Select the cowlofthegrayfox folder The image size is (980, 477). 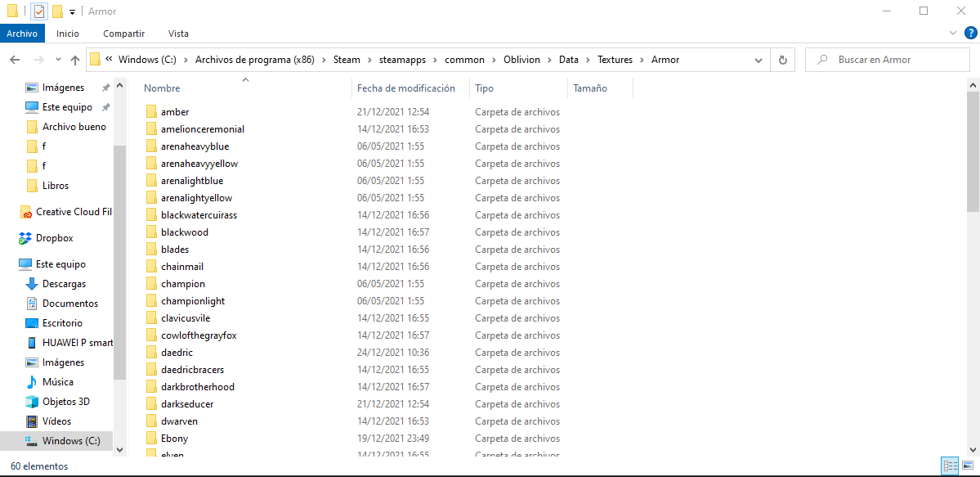tap(191, 335)
